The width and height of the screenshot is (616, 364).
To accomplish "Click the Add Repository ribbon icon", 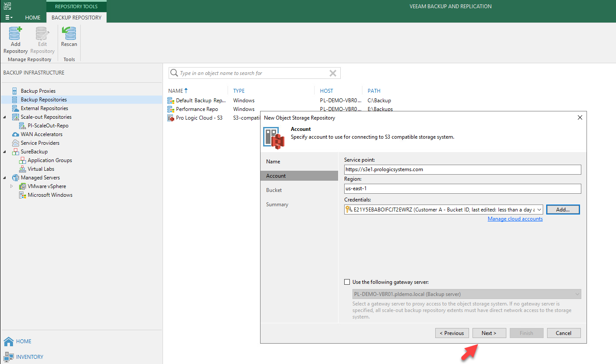I will 15,33.
